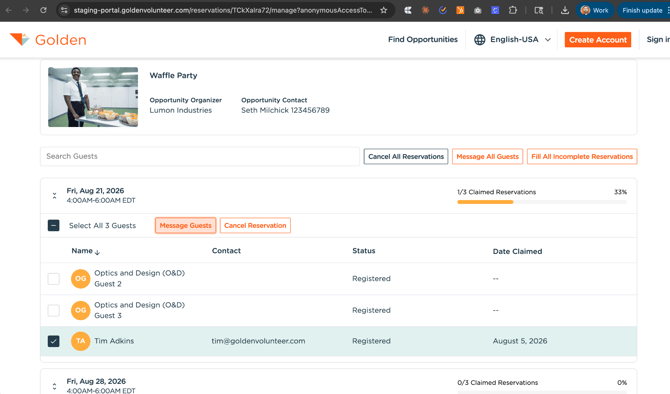Click the browser address bar URL

coord(223,10)
